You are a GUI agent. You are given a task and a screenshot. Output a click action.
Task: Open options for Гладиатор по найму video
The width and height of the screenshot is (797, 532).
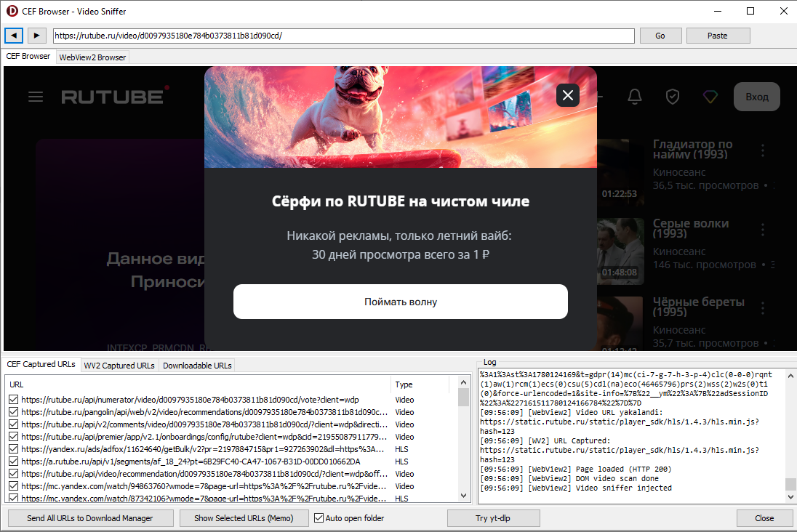pyautogui.click(x=762, y=150)
